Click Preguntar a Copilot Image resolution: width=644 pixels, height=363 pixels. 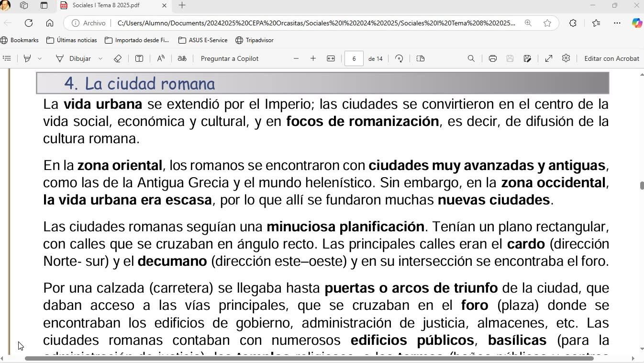click(x=230, y=58)
